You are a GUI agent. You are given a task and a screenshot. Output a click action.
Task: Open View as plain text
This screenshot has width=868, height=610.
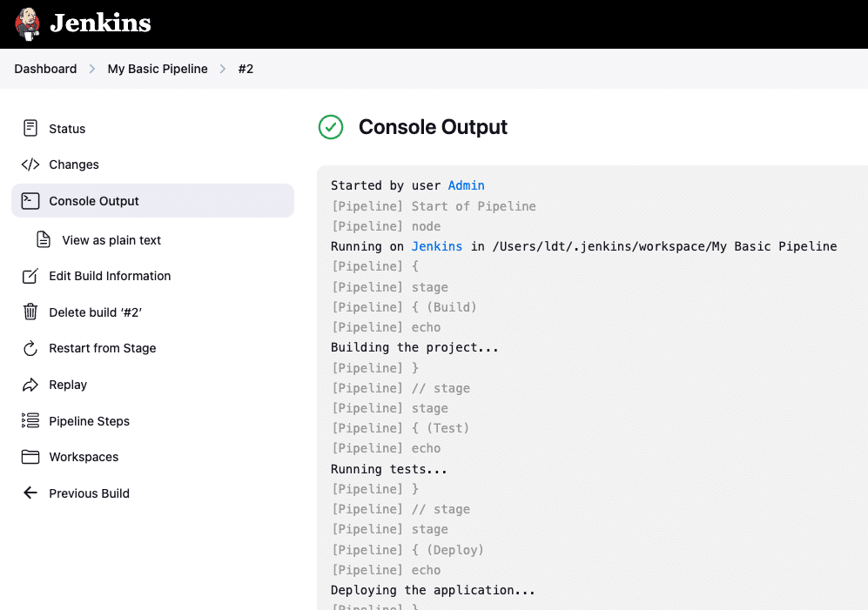point(111,240)
